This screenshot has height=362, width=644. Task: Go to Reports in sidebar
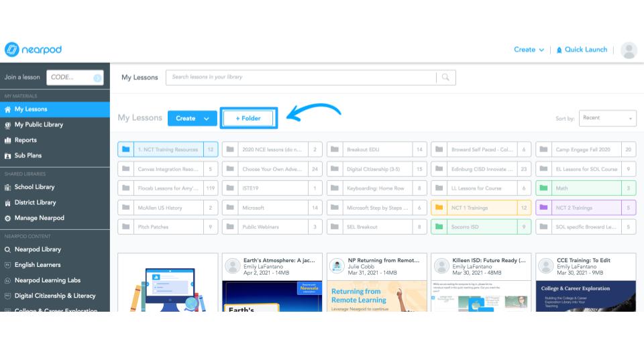pyautogui.click(x=25, y=140)
